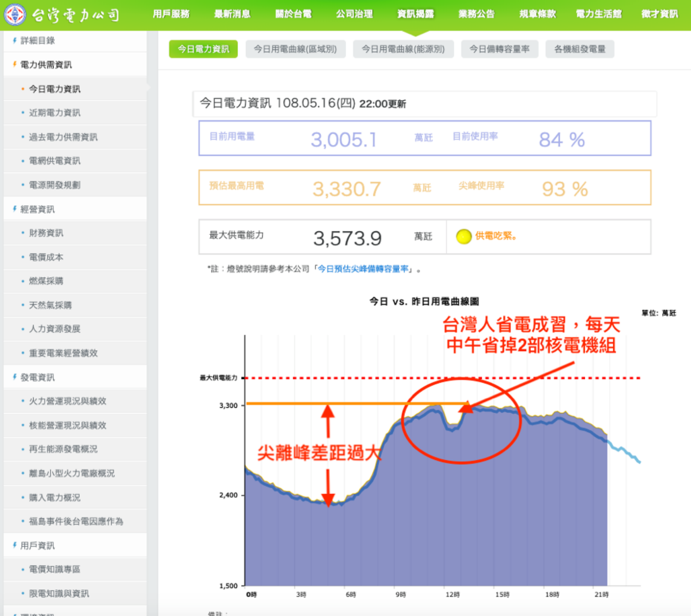Open 今日預估尖峰備轉容量率 link
This screenshot has height=616, width=691.
[363, 269]
